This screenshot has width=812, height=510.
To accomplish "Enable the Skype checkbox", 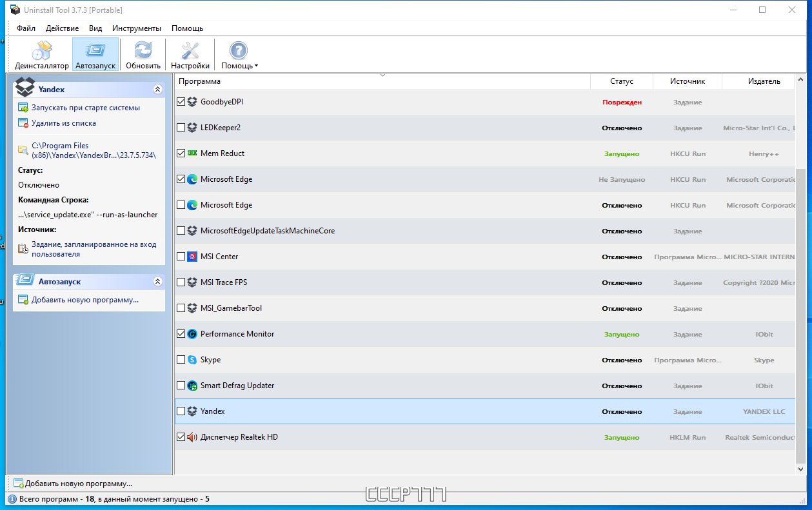I will 181,360.
